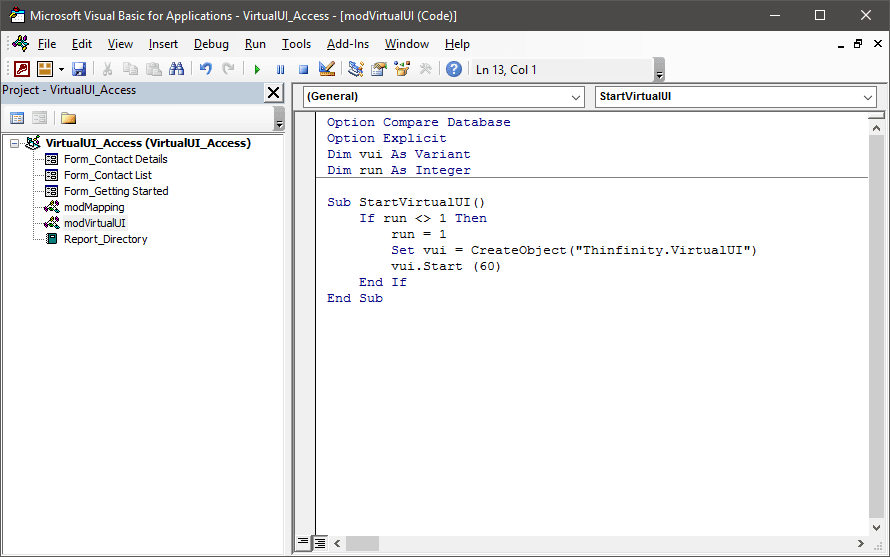Click the Break pause icon
890x557 pixels.
280,69
